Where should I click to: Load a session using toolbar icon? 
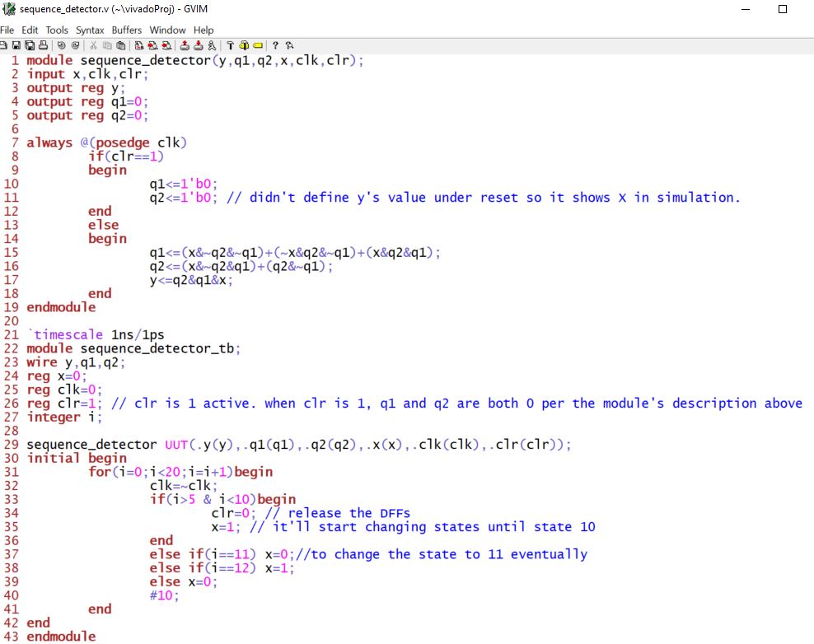tap(185, 45)
